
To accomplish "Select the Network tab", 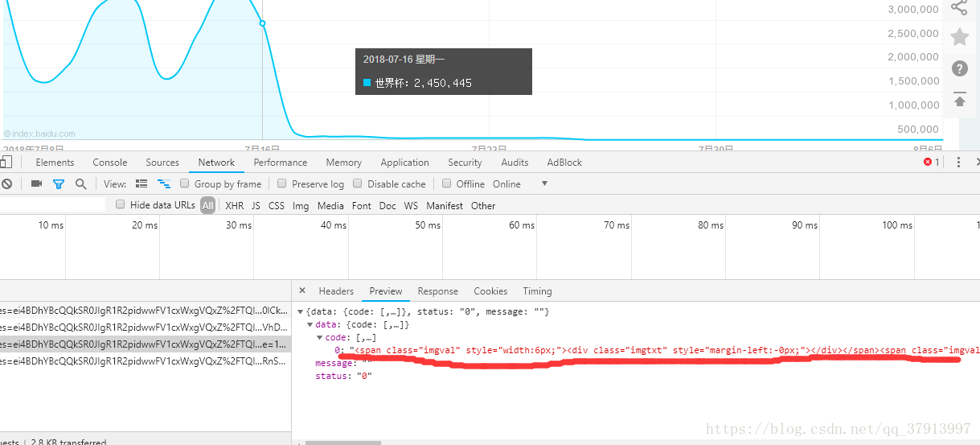I will (216, 163).
